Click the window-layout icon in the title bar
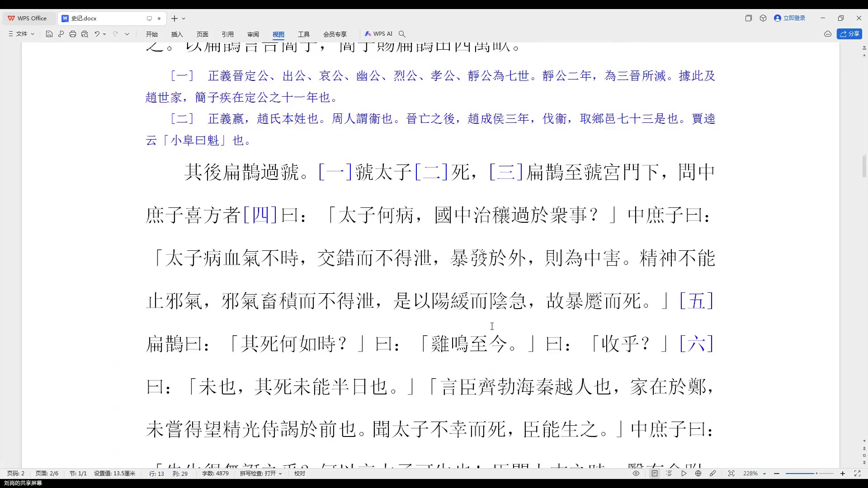 (x=749, y=18)
